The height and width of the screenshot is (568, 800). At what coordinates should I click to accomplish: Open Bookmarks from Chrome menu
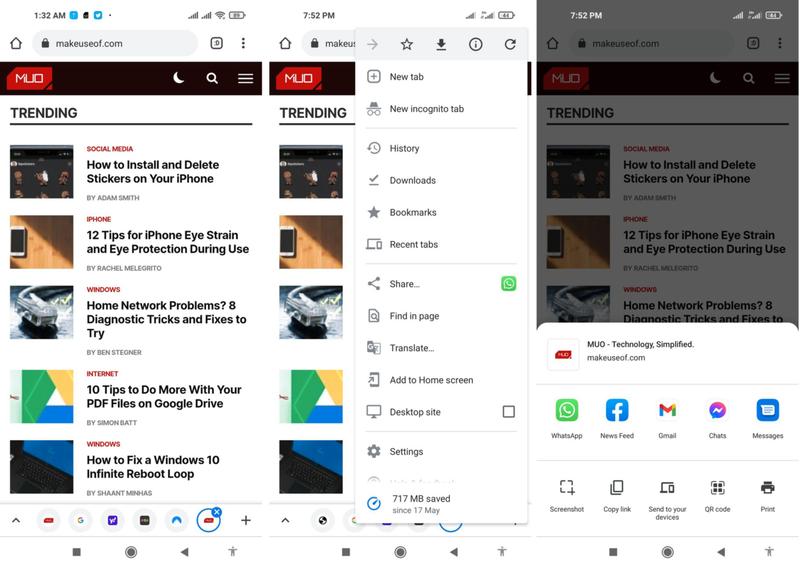(441, 212)
